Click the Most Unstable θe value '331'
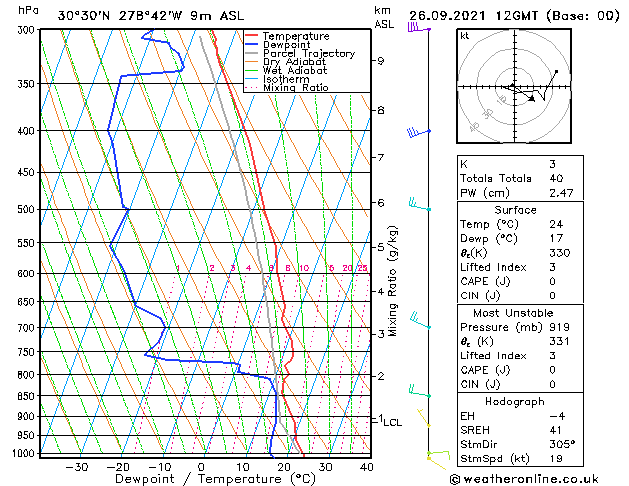Screen dimensions: 629x486 click(x=560, y=342)
